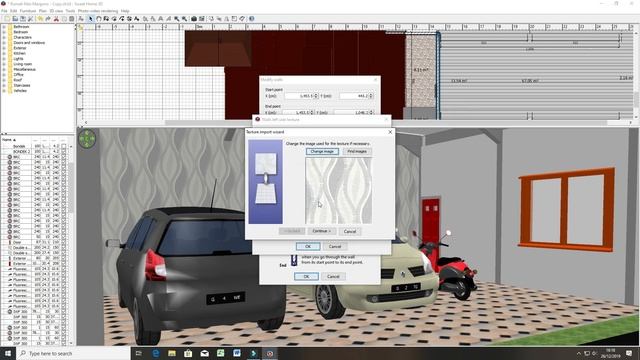Screen dimensions: 640x360
Task: Click the furniture list vertical scrollbar
Action: pyautogui.click(x=71, y=188)
